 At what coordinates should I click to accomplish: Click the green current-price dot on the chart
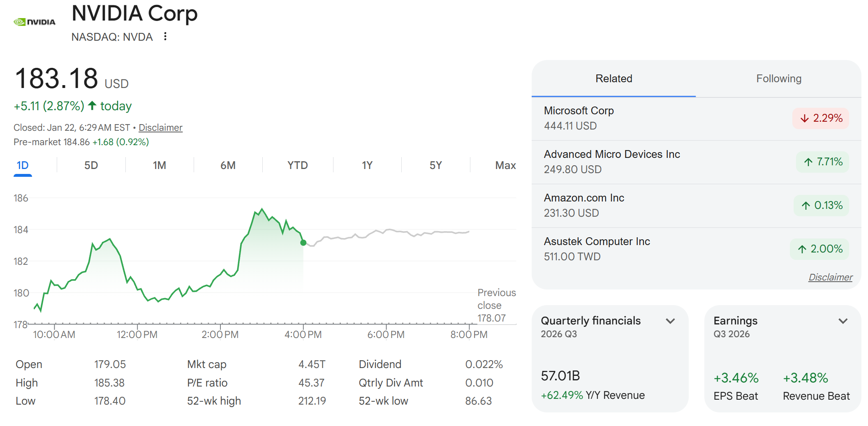(303, 243)
